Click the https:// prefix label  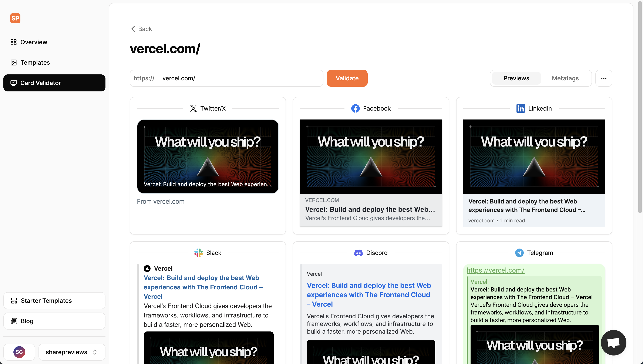tap(144, 78)
